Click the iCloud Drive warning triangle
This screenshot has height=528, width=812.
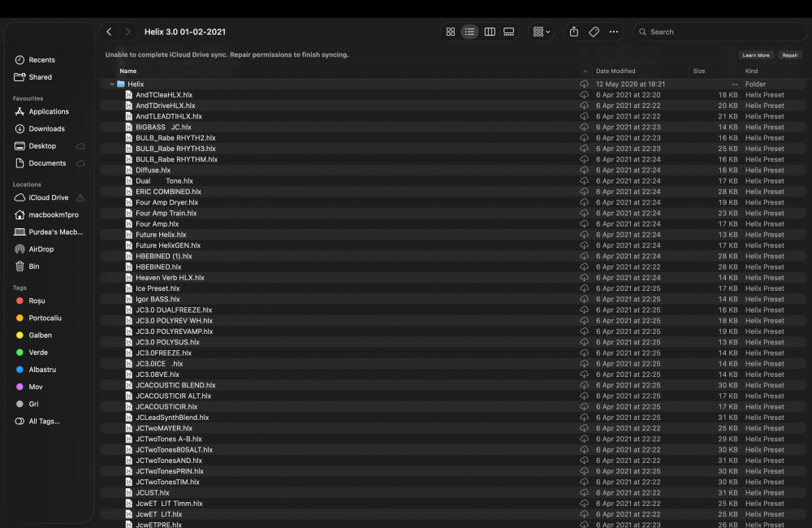[80, 197]
